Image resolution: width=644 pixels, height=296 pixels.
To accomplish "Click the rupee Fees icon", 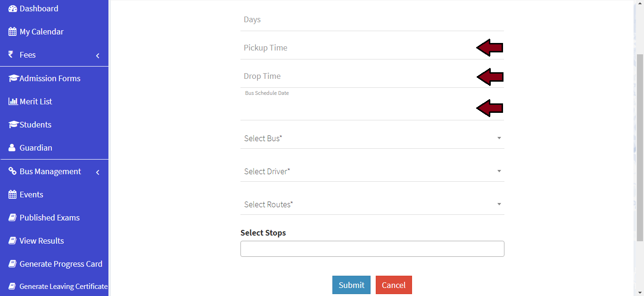I will coord(11,55).
